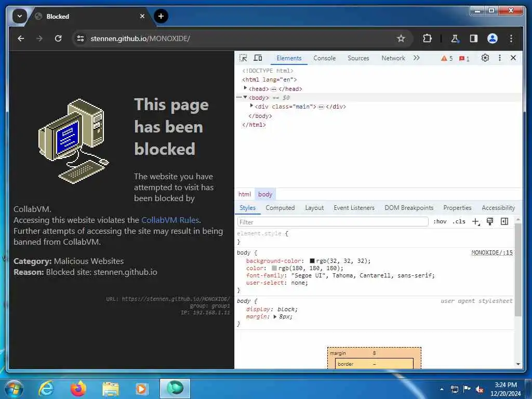Image resolution: width=532 pixels, height=399 pixels.
Task: Collapse the body element node
Action: [x=245, y=97]
